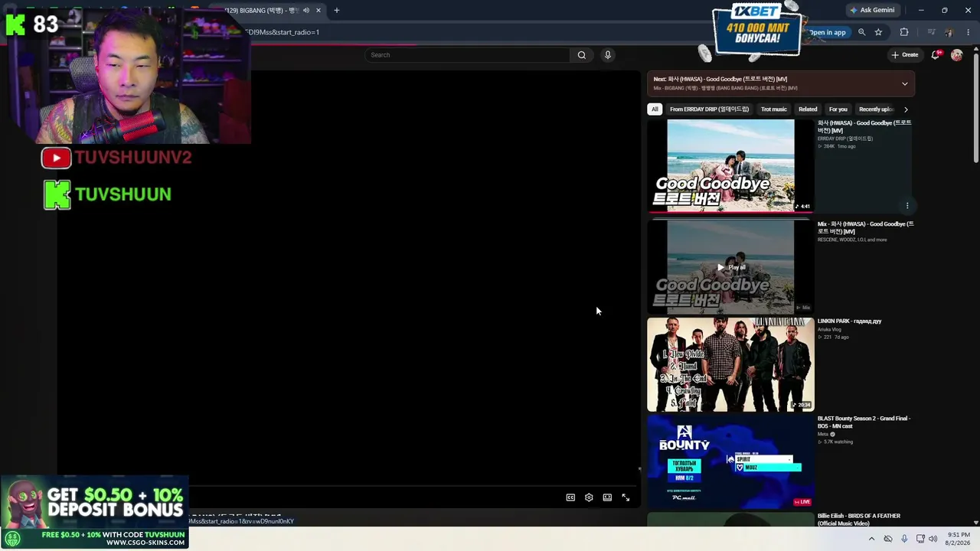The height and width of the screenshot is (551, 980).
Task: Bookmark this page with the star icon
Action: click(878, 32)
